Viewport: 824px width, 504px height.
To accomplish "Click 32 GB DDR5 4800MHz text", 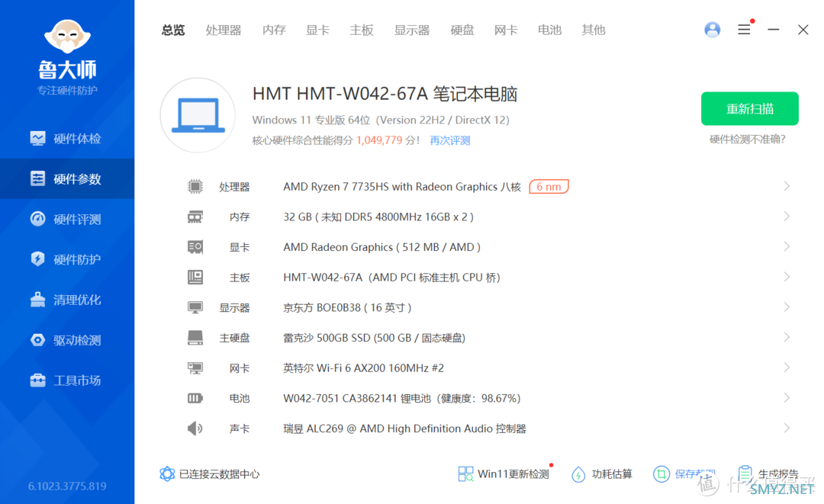I will point(378,217).
